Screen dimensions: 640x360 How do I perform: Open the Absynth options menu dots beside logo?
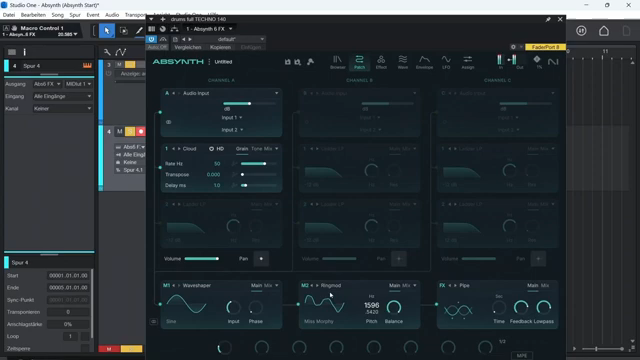pyautogui.click(x=209, y=62)
